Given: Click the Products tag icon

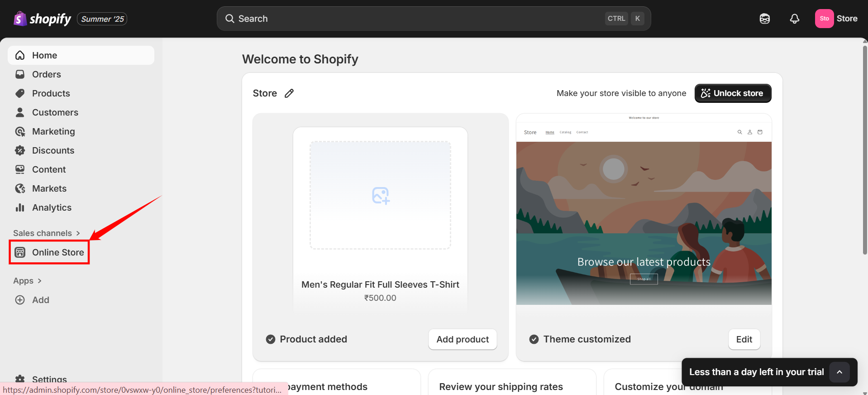Looking at the screenshot, I should pos(20,93).
